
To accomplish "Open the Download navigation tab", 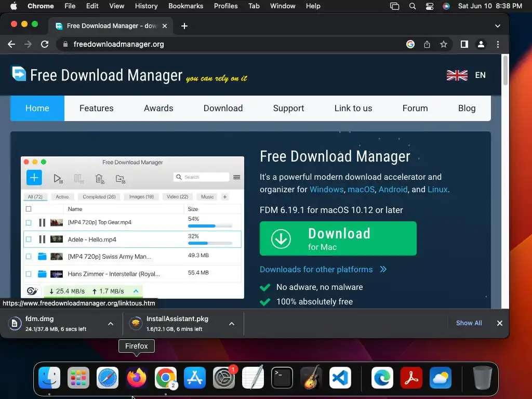I will pyautogui.click(x=223, y=108).
